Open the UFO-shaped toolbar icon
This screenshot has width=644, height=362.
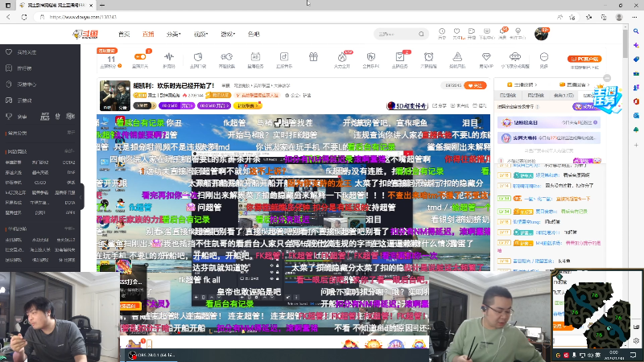[x=514, y=56]
